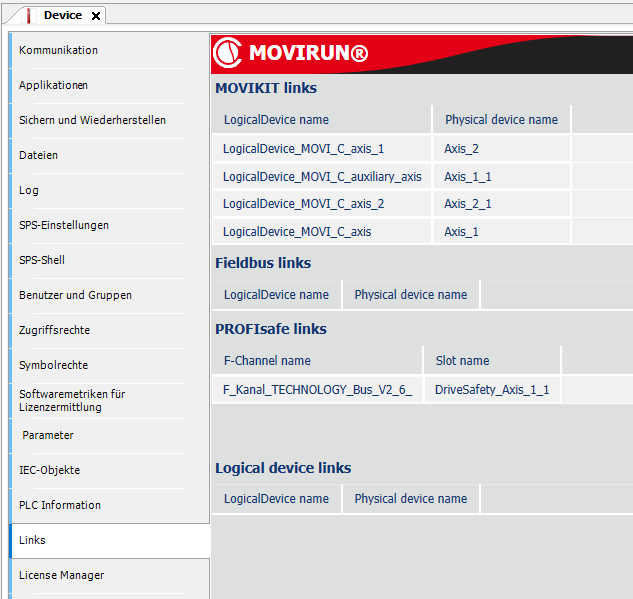Click the Axis_2 physical device cell
633x599 pixels.
(x=502, y=149)
